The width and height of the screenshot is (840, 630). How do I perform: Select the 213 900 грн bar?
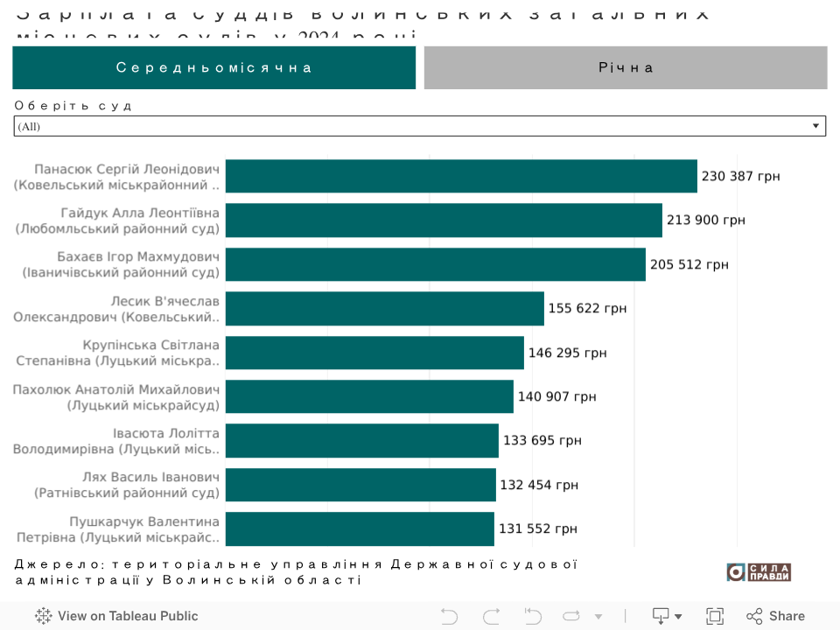(x=444, y=220)
